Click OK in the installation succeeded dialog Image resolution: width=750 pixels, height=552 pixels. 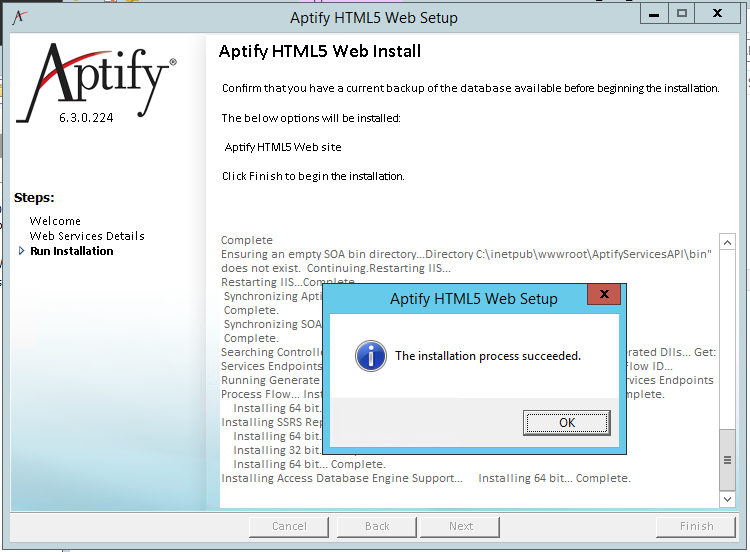pyautogui.click(x=566, y=422)
